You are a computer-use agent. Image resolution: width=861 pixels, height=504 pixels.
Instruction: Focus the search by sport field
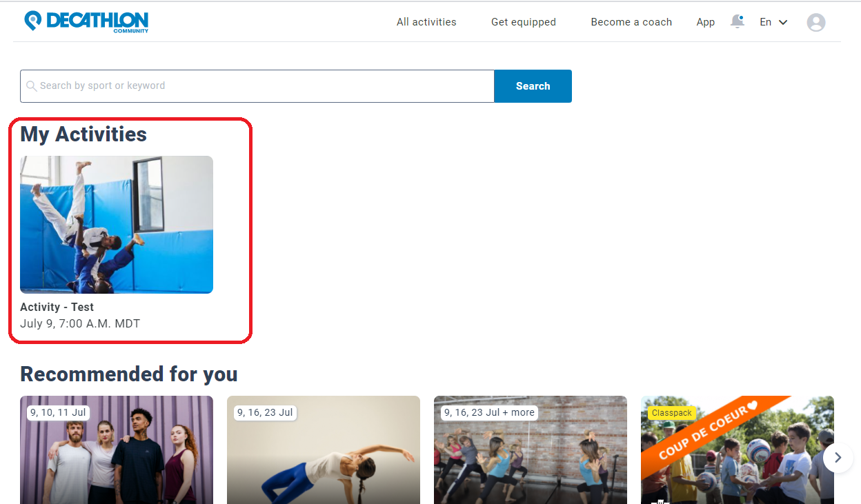pyautogui.click(x=257, y=86)
